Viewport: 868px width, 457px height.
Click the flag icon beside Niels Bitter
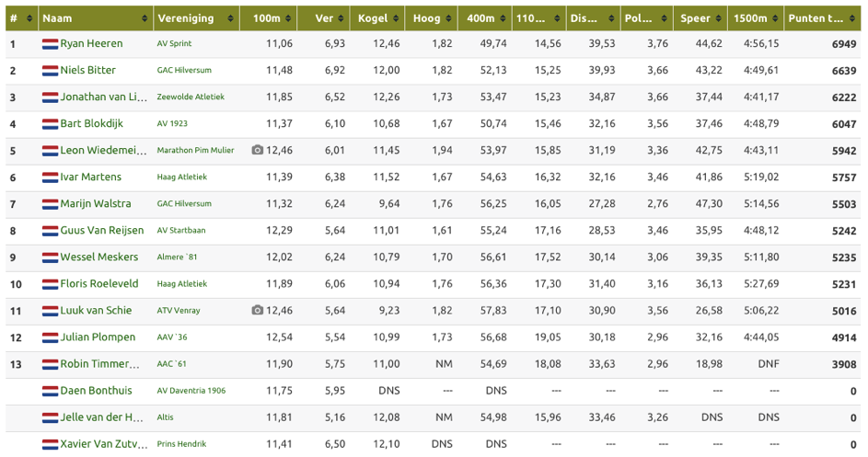[50, 70]
